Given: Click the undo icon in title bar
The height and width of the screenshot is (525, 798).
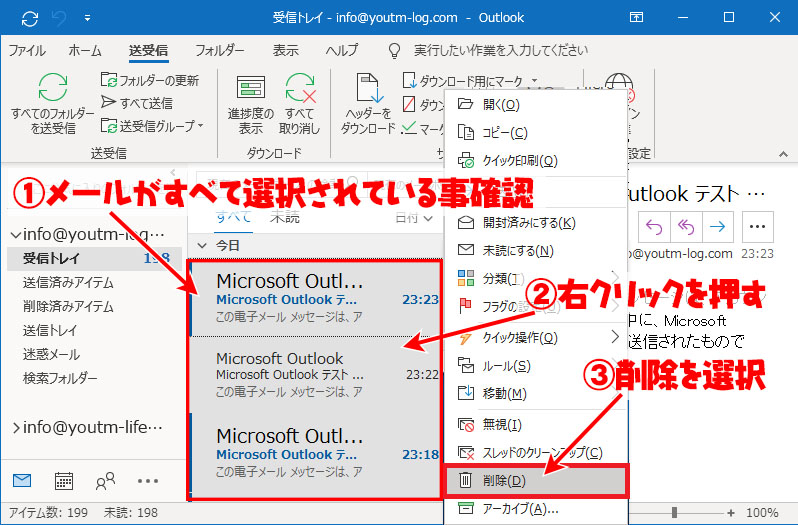Looking at the screenshot, I should click(60, 18).
